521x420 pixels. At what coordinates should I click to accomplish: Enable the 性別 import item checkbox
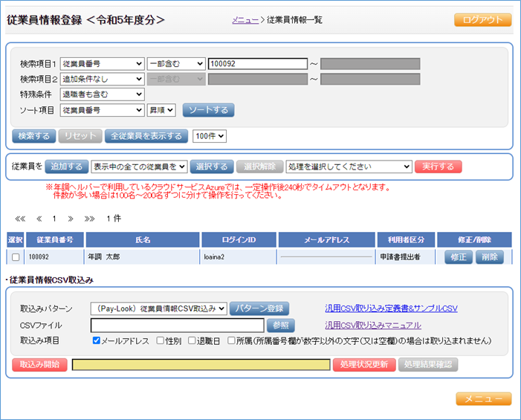point(160,340)
